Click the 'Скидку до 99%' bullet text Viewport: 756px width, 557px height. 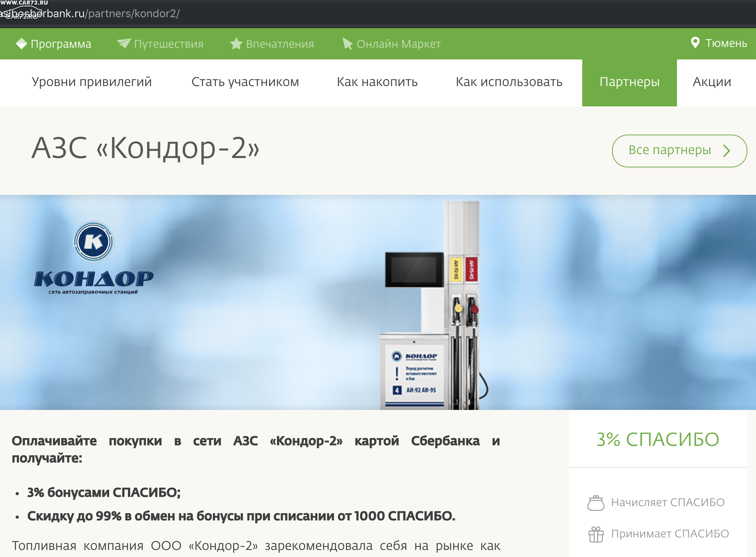[241, 516]
